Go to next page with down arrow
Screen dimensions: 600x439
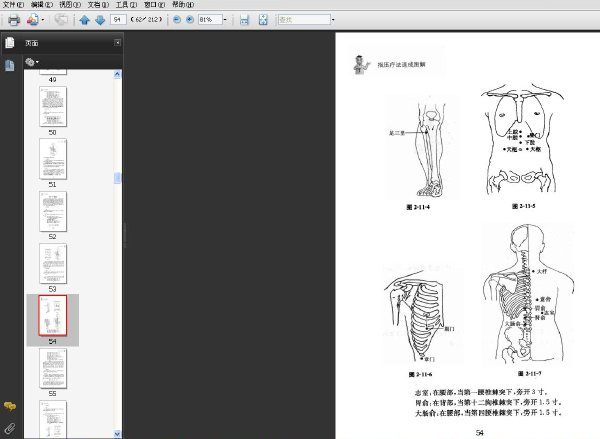(100, 20)
